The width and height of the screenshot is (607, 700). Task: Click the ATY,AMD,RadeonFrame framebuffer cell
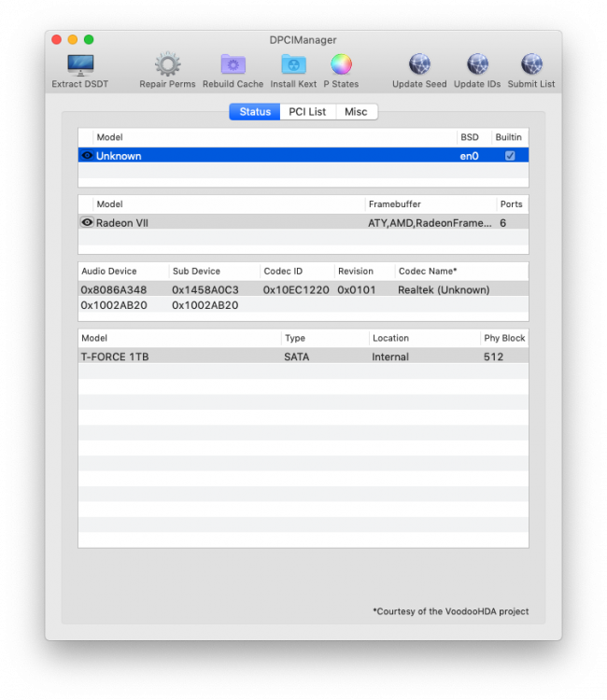430,223
